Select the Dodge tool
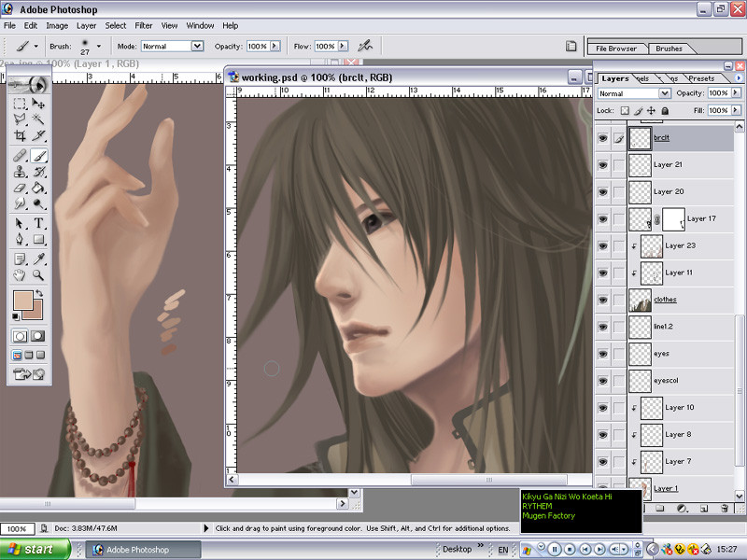The height and width of the screenshot is (560, 747). tap(38, 203)
